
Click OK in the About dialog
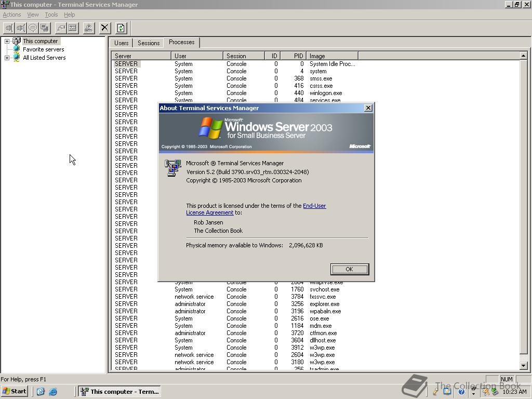pos(350,269)
